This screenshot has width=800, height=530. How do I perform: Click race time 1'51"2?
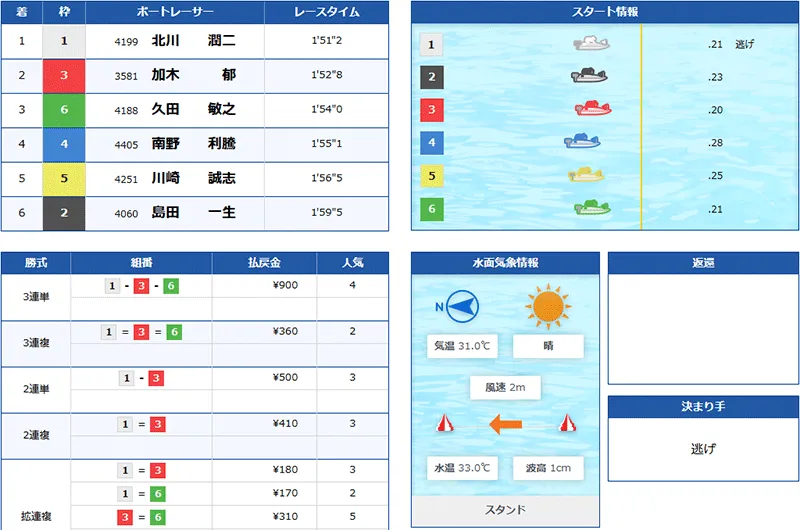[327, 41]
